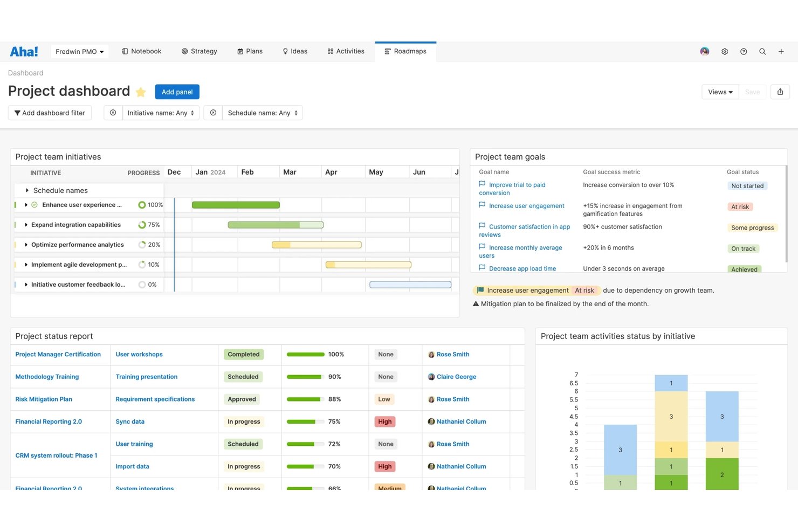Click the Initiative customer feedback Gantt bar
This screenshot has height=532, width=798.
(x=410, y=285)
